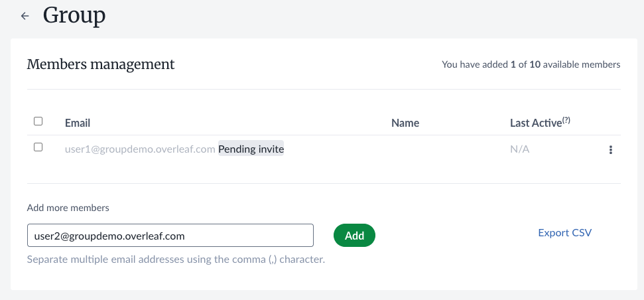
Task: Click the Email column header
Action: click(x=78, y=123)
